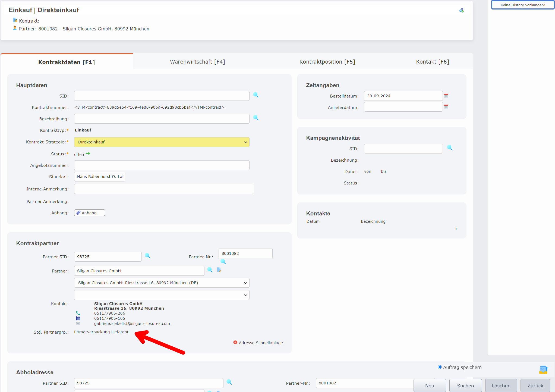Viewport: 555px width, 392px height.
Task: Open the Kontrakt-Strategie Direkteinkauf dropdown
Action: point(162,142)
